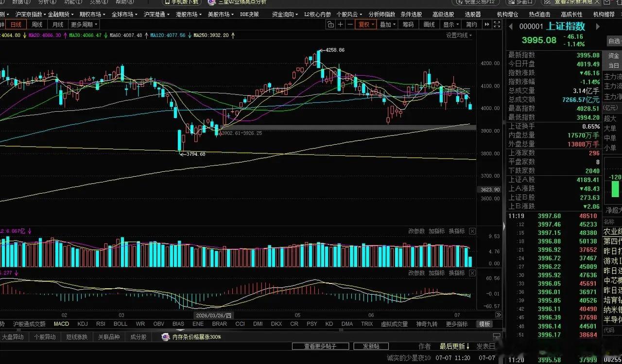
Task: Select the MACD indicator tab
Action: tap(61, 324)
